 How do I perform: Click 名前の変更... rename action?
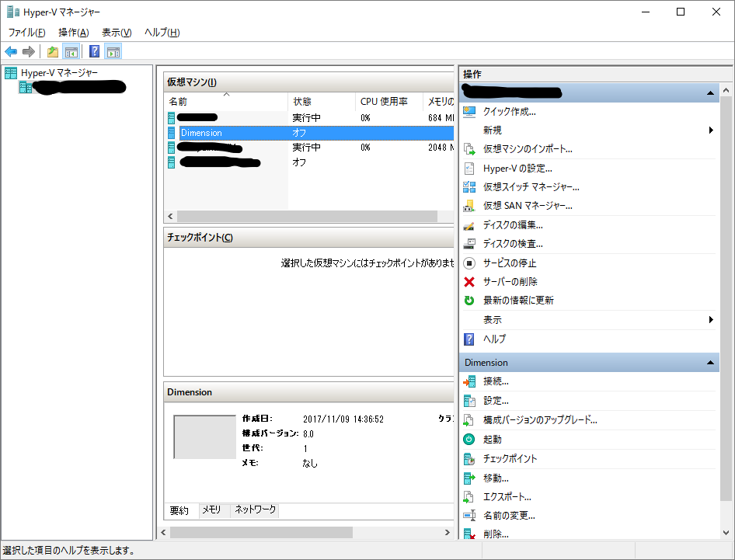[x=510, y=516]
